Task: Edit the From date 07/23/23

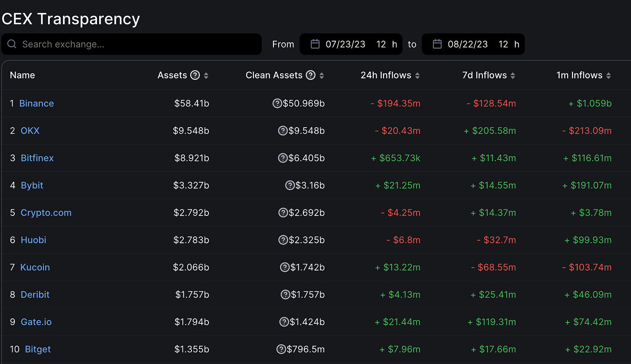Action: [345, 44]
